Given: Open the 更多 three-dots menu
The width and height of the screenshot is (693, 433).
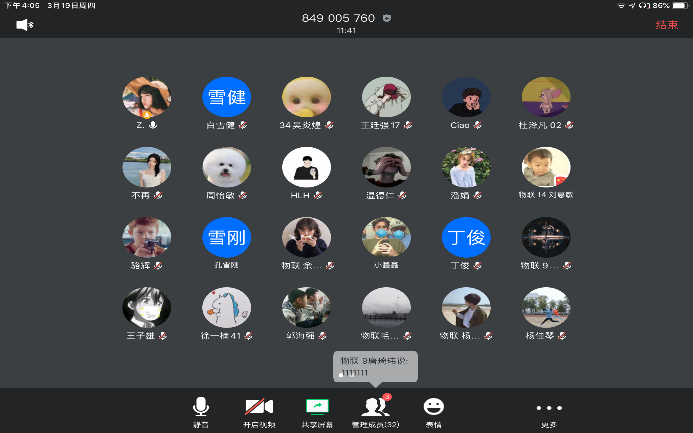Looking at the screenshot, I should [549, 408].
